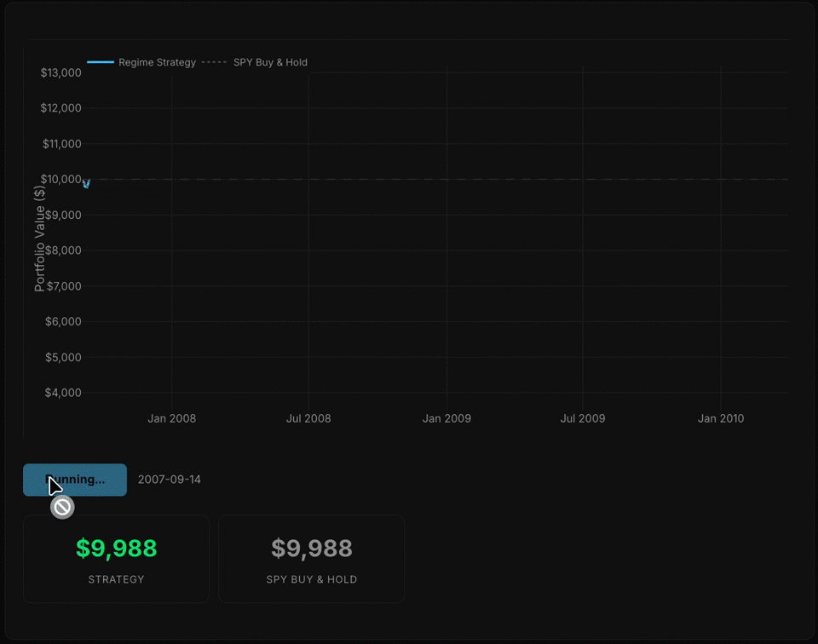
Task: Select the SPY Buy & Hold legend label
Action: [269, 61]
